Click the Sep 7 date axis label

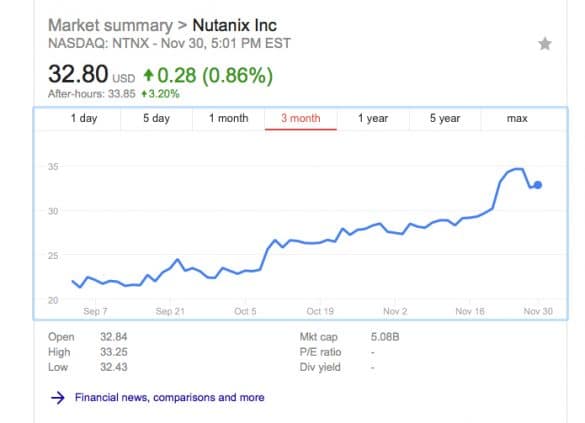(95, 311)
